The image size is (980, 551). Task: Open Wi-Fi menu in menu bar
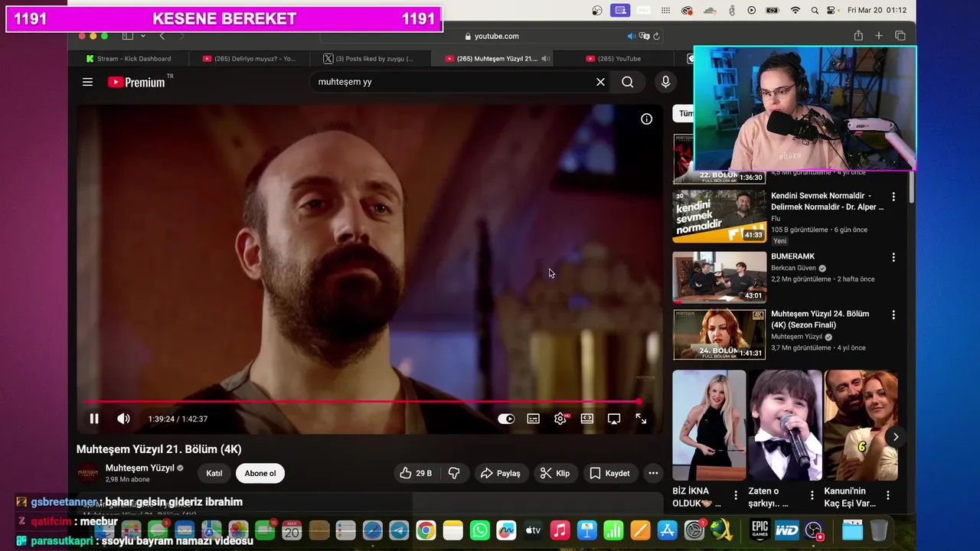(795, 10)
